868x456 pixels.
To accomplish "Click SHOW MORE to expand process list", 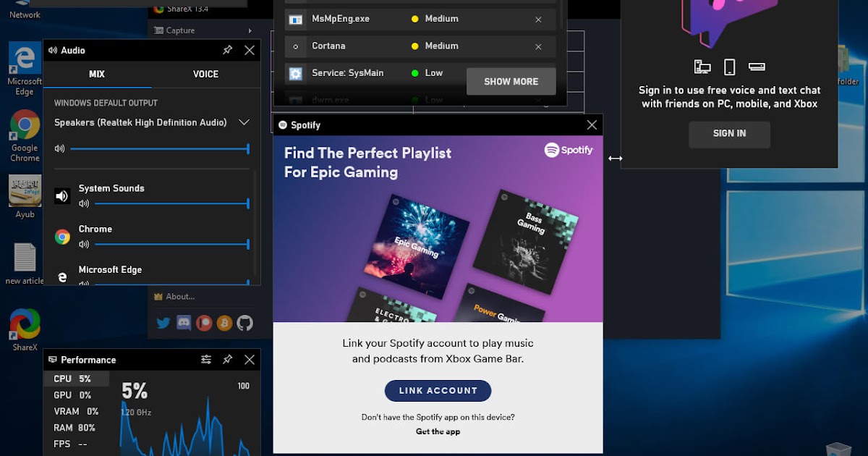I will point(511,82).
